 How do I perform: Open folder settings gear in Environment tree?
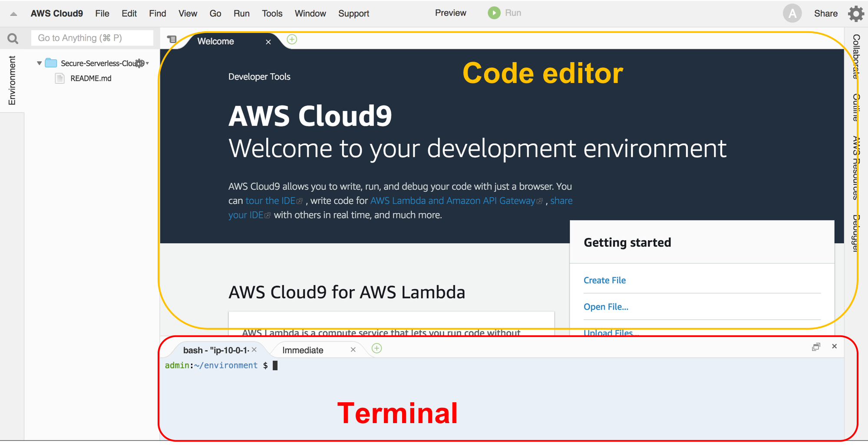tap(140, 63)
